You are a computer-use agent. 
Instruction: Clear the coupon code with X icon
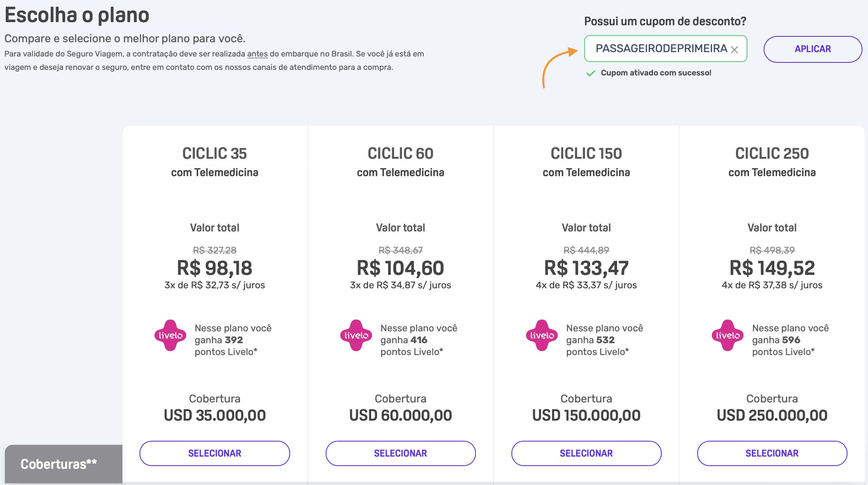734,50
